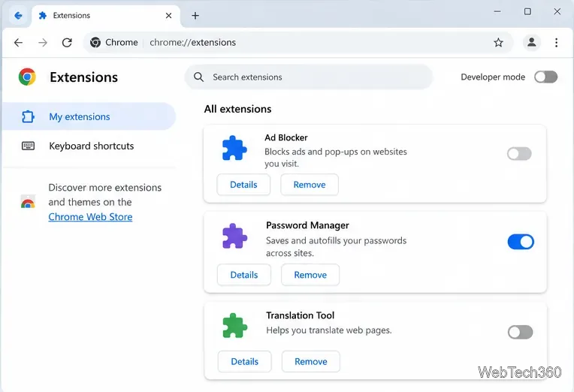Open the profile avatar menu

[531, 43]
